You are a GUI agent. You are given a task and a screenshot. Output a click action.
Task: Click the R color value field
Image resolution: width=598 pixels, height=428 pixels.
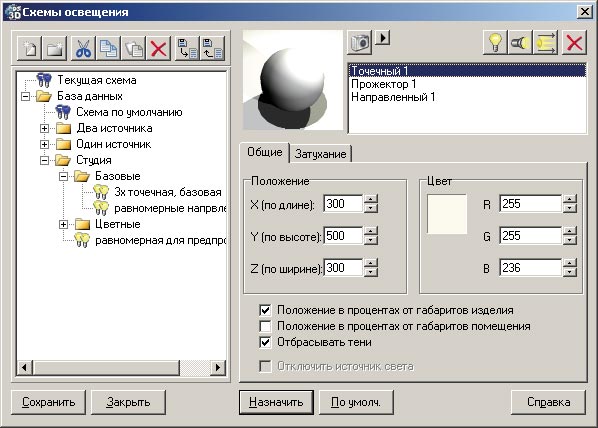pos(530,204)
